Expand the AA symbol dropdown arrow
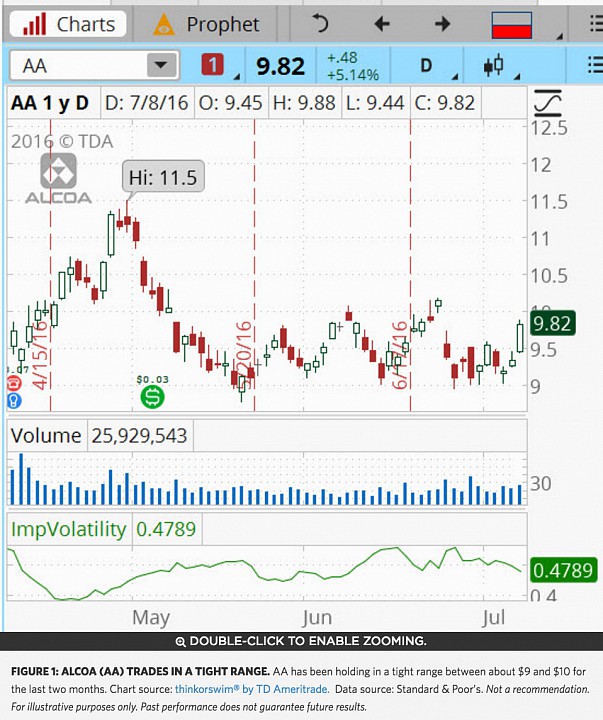 (x=161, y=65)
